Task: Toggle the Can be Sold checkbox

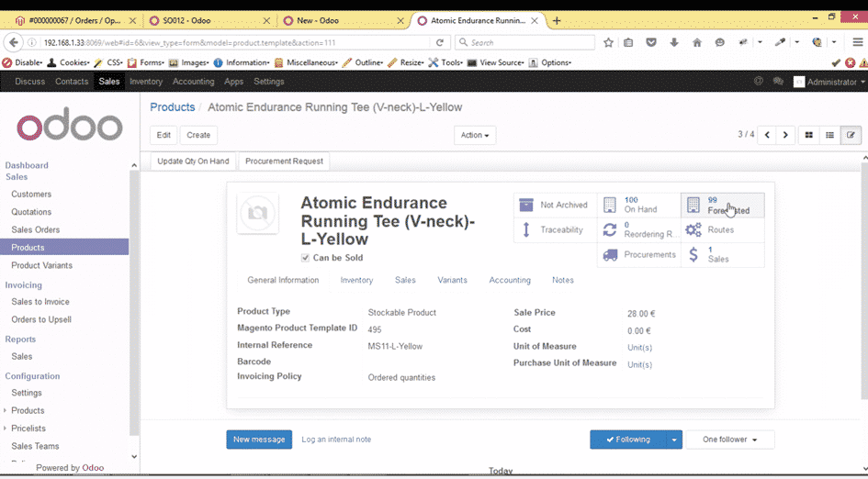Action: (305, 258)
